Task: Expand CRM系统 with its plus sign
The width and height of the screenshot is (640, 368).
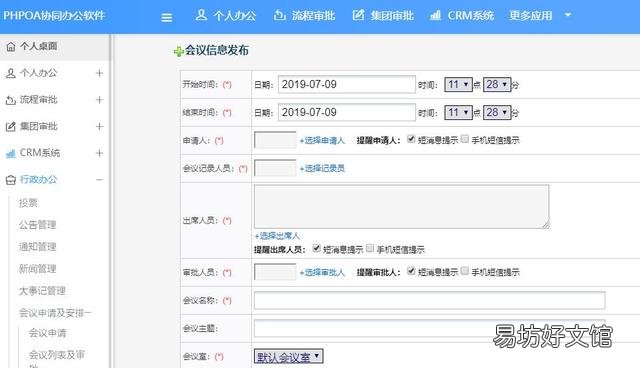Action: click(99, 153)
